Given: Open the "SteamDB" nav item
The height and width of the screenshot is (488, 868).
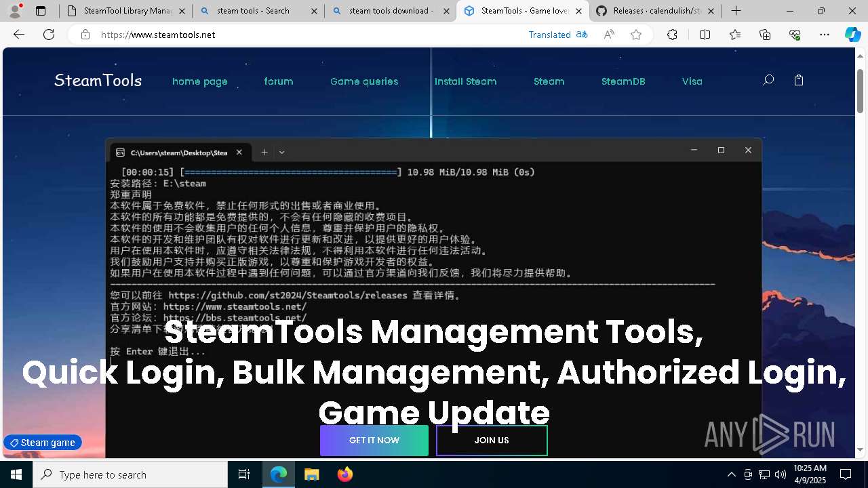Looking at the screenshot, I should [x=623, y=81].
